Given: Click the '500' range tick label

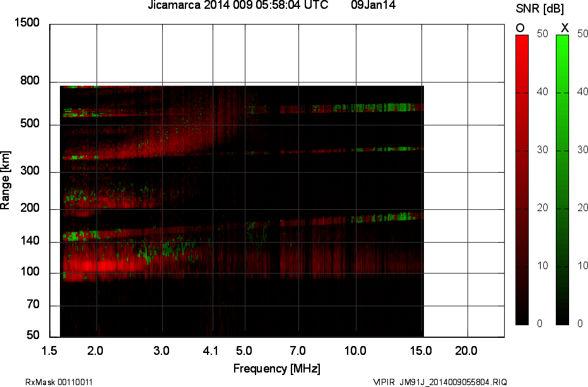Looking at the screenshot, I should (x=30, y=124).
